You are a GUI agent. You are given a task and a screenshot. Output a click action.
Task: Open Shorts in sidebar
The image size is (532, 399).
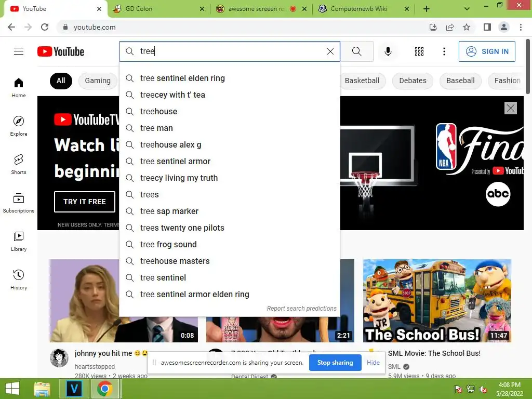(x=19, y=164)
